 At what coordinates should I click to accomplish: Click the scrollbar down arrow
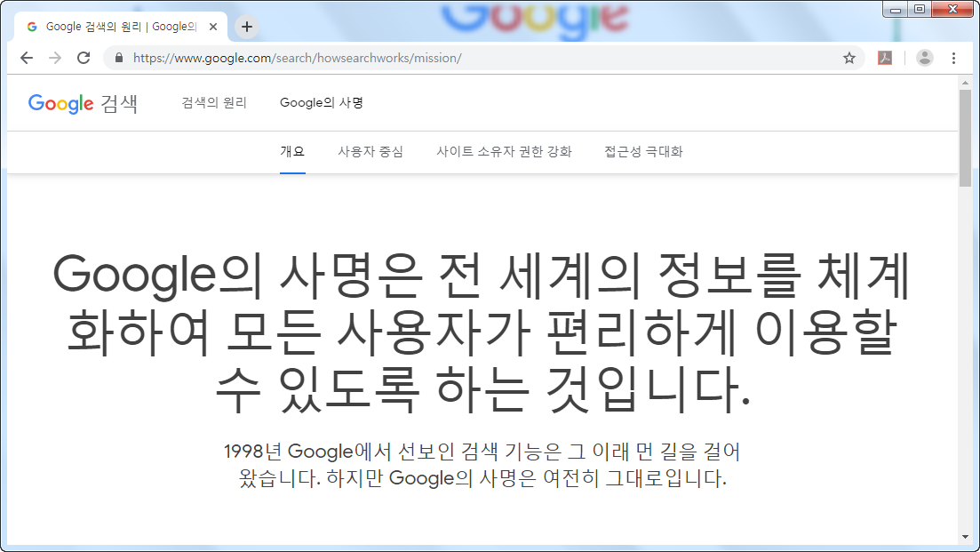(x=965, y=537)
